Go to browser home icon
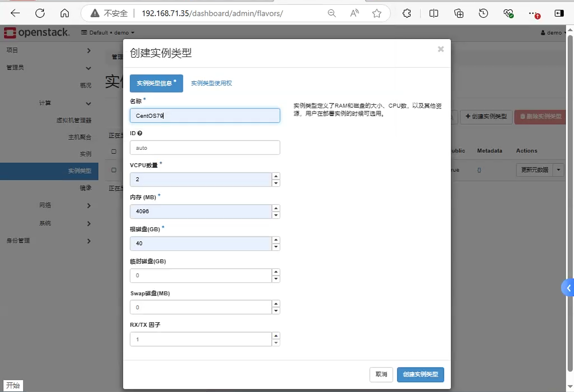Screen dimensions: 574x392 pyautogui.click(x=65, y=14)
